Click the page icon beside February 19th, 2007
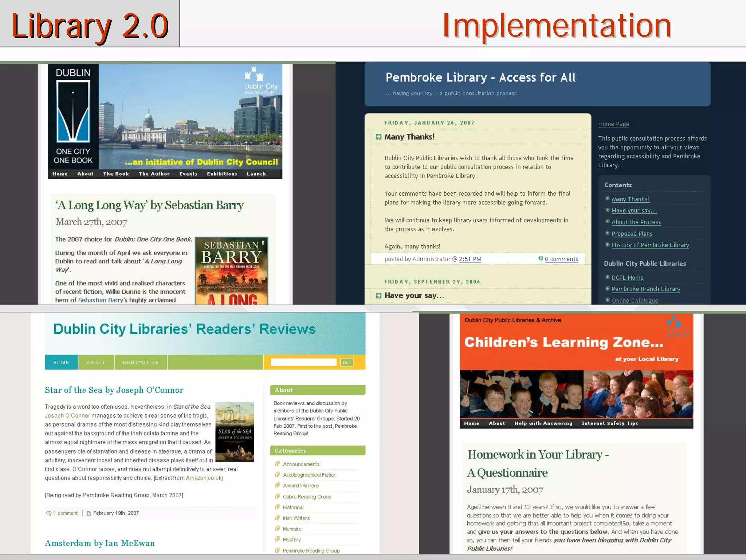Viewport: 746px width, 560px height. pyautogui.click(x=89, y=513)
